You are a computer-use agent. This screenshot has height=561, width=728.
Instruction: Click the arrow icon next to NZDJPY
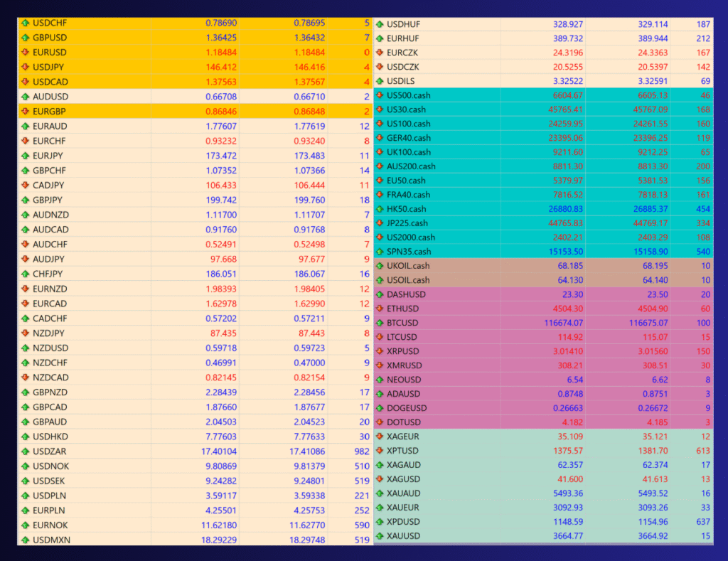pyautogui.click(x=26, y=333)
